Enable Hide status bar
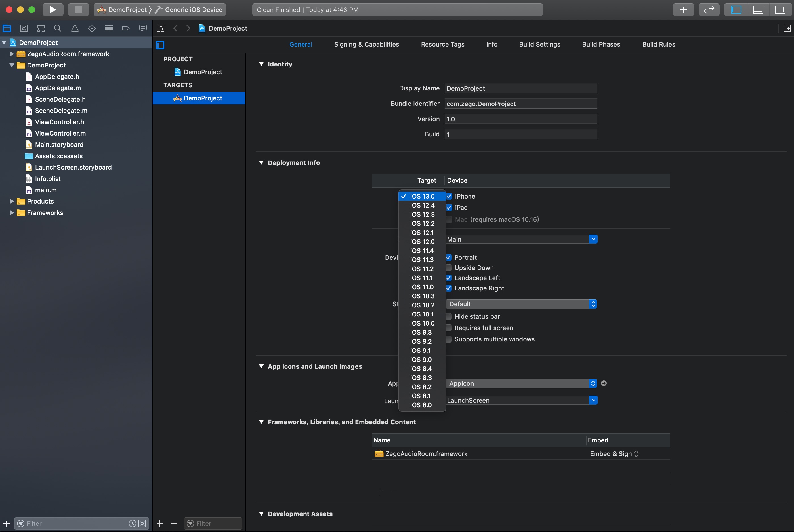The height and width of the screenshot is (532, 794). [449, 316]
